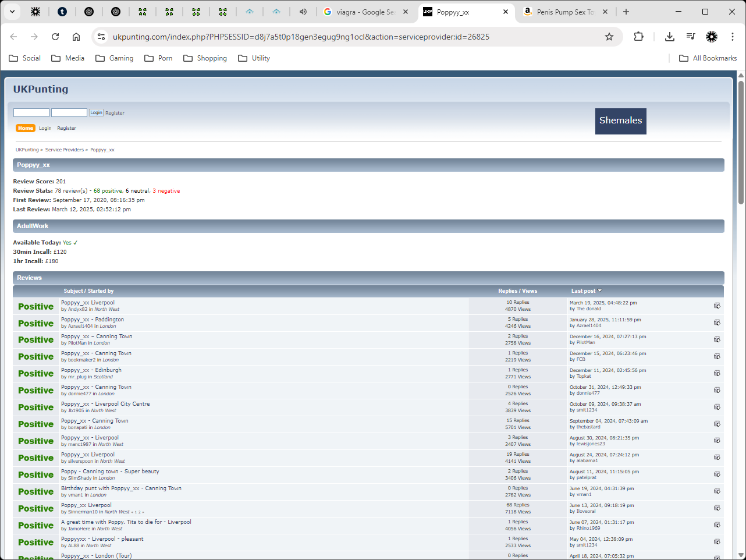Click the Login button beside password field

coord(96,113)
